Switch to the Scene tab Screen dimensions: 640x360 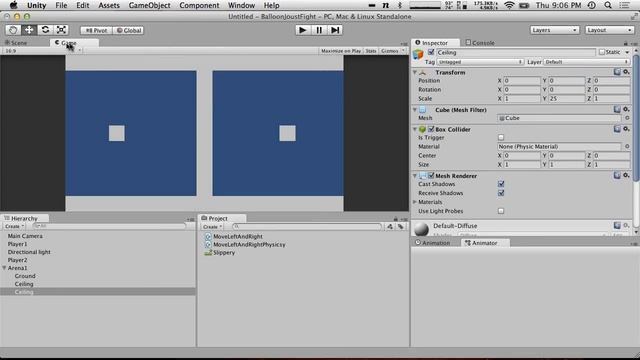[x=16, y=43]
